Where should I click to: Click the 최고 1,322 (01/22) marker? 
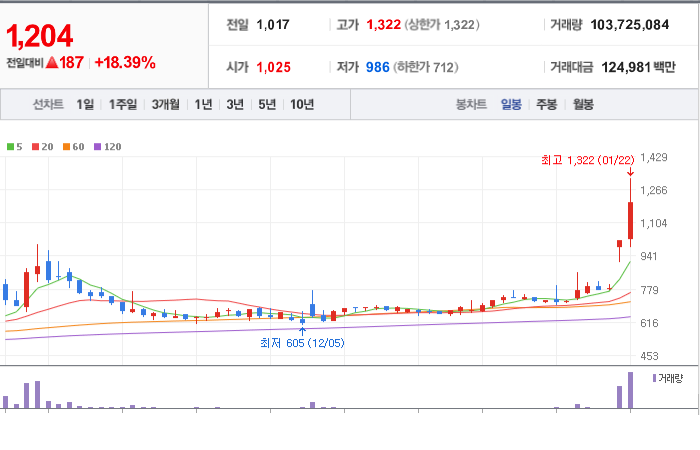tap(588, 160)
